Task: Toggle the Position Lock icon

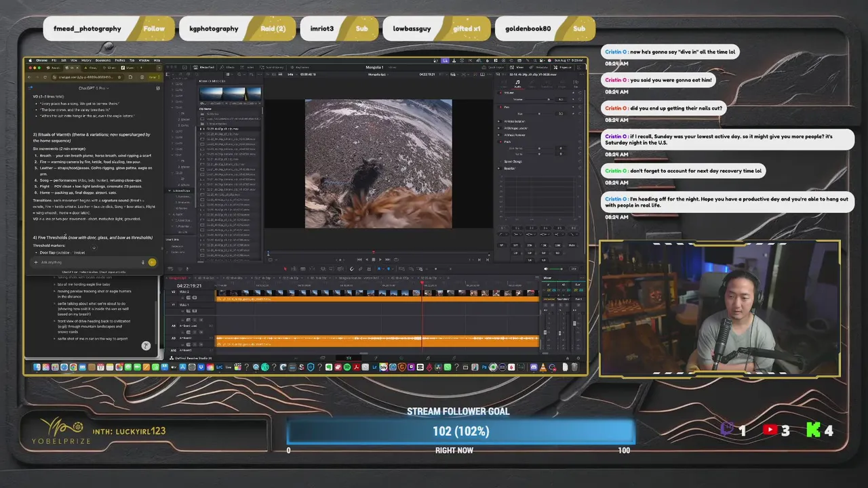Action: point(369,269)
